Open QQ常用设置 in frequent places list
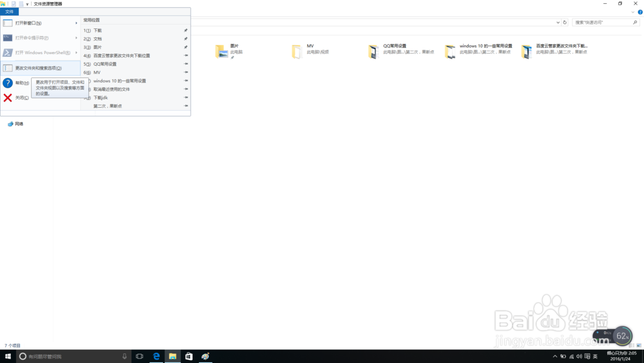Viewport: 644px width, 363px height. pyautogui.click(x=135, y=64)
